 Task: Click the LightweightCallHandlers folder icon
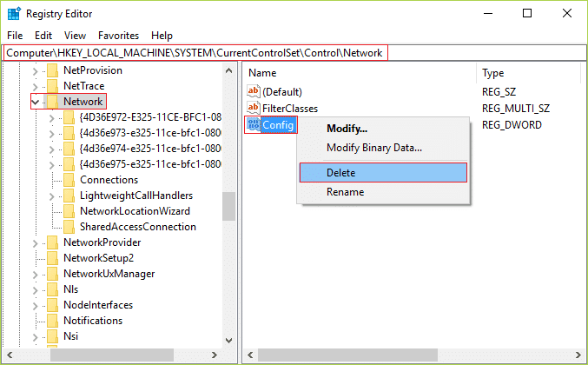(69, 196)
